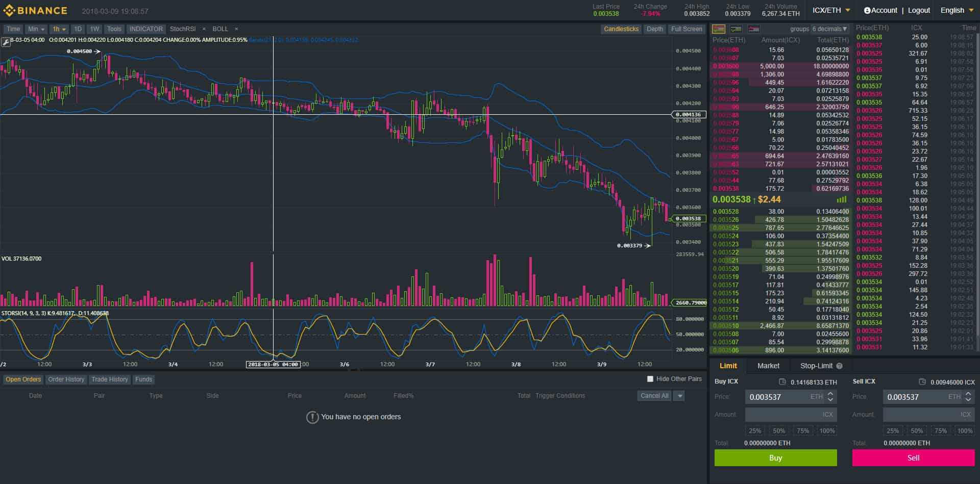The width and height of the screenshot is (980, 484).
Task: Select the Time chart interval
Action: pyautogui.click(x=13, y=29)
